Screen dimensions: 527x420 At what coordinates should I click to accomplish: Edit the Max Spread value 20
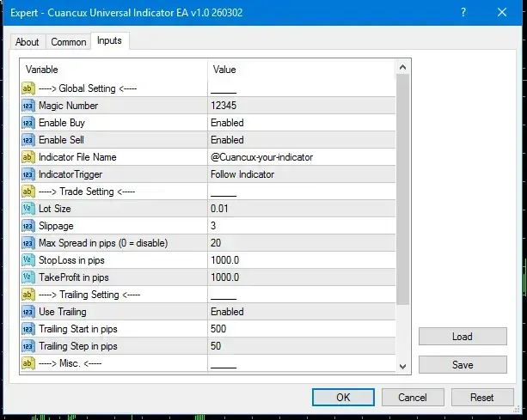point(302,243)
